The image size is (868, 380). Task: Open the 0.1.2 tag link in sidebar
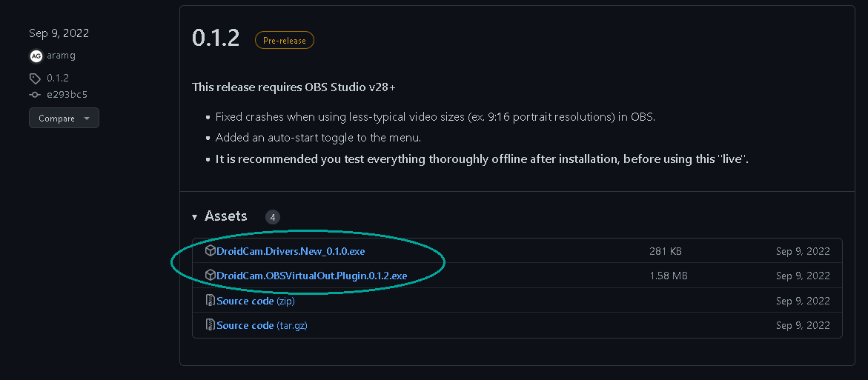click(58, 78)
